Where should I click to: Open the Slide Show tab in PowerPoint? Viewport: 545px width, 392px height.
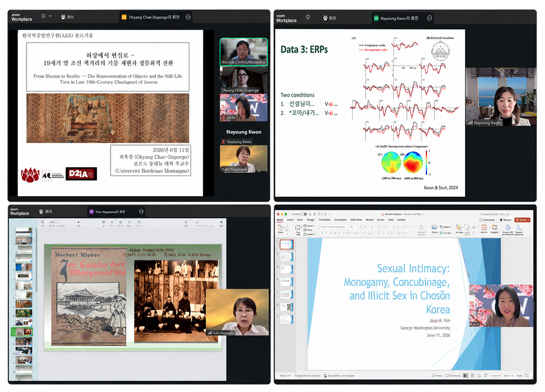356,220
